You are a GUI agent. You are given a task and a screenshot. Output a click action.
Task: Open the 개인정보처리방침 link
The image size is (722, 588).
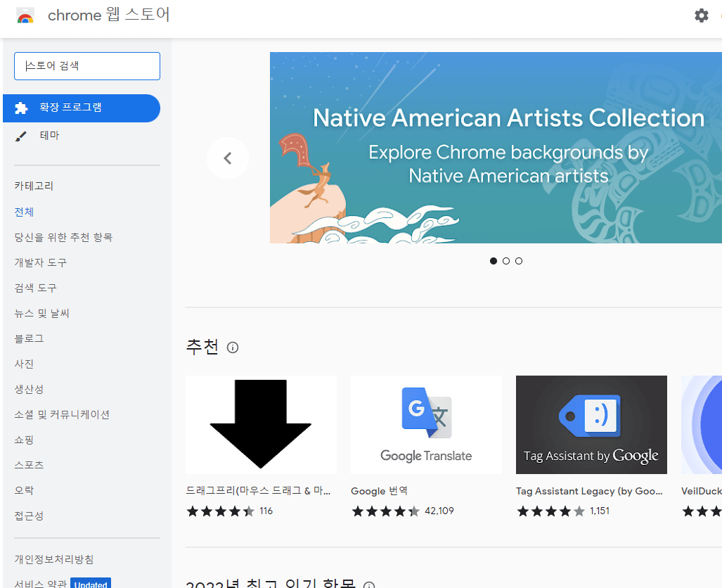[x=54, y=559]
